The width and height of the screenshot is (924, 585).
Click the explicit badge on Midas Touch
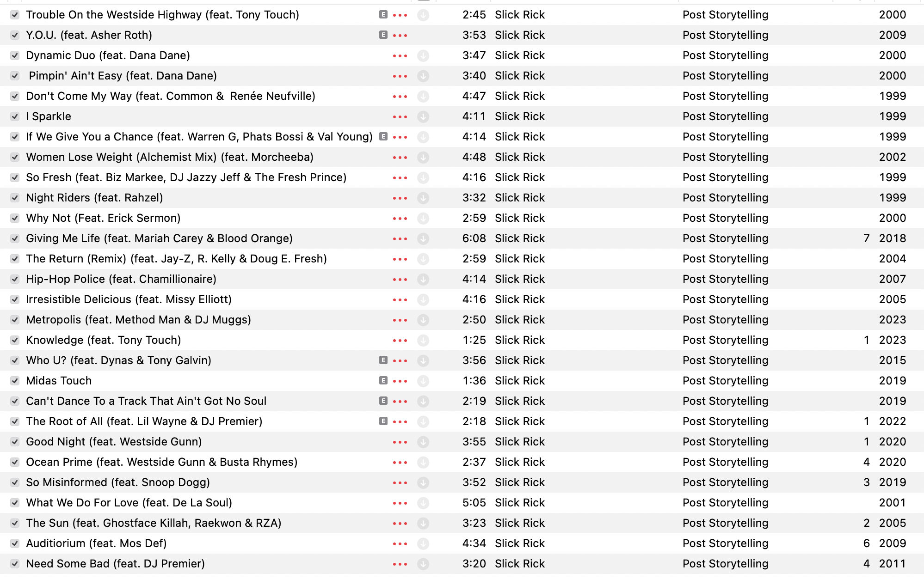point(383,380)
